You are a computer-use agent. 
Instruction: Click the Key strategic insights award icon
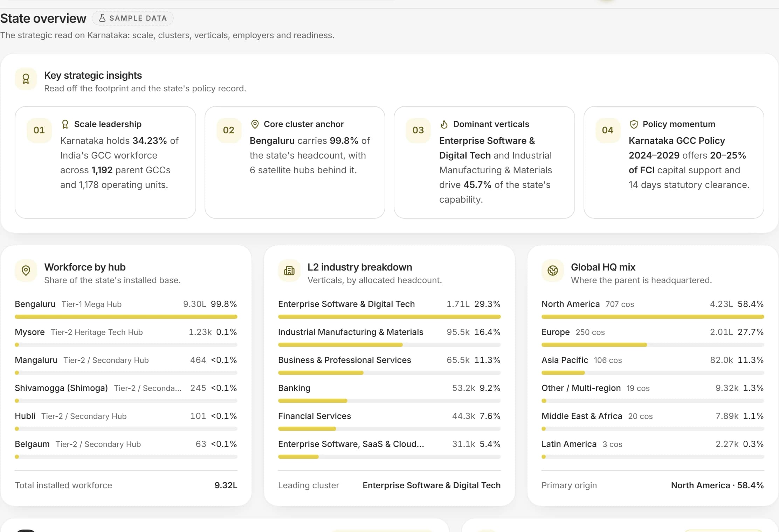click(26, 79)
